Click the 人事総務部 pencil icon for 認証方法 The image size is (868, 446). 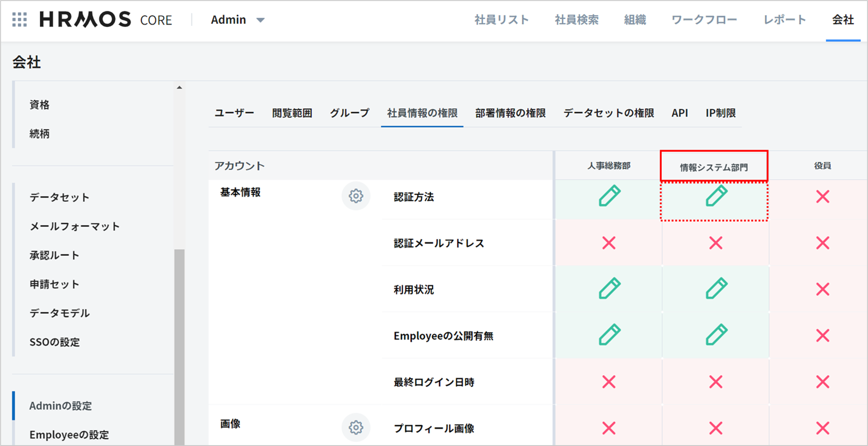pyautogui.click(x=609, y=196)
